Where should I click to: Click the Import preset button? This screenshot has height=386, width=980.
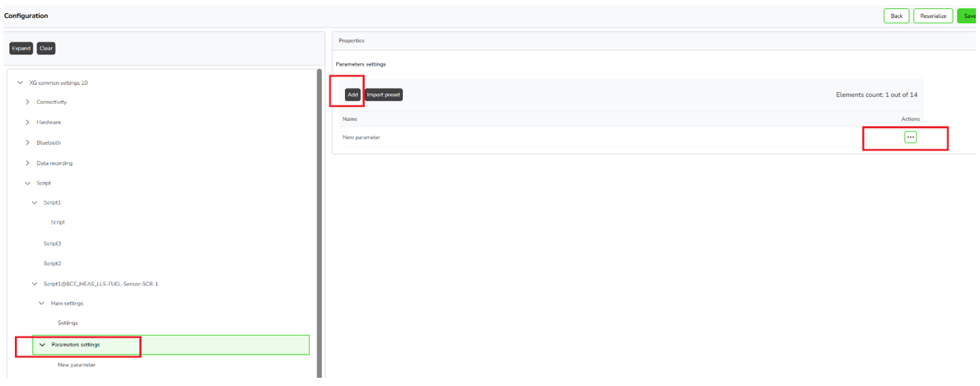[384, 95]
